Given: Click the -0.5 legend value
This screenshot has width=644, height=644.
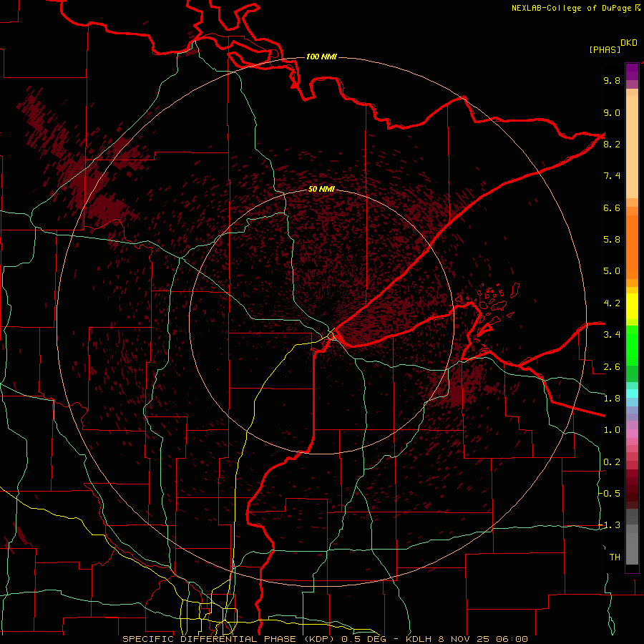Looking at the screenshot, I should point(610,494).
